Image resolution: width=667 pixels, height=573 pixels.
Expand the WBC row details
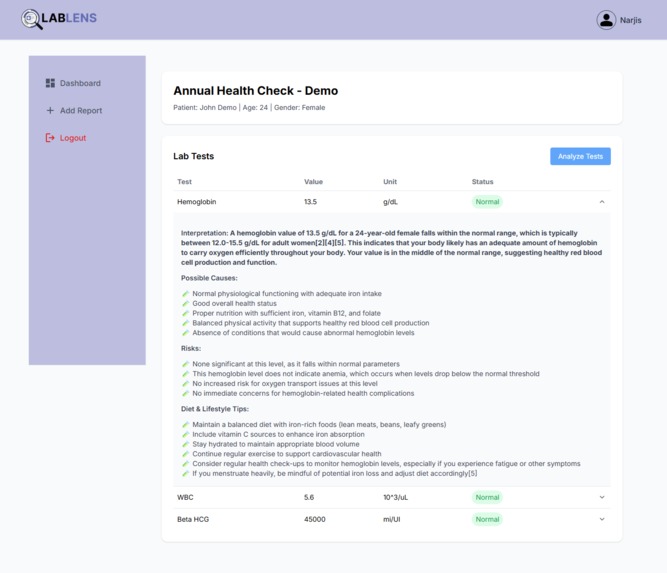(602, 497)
